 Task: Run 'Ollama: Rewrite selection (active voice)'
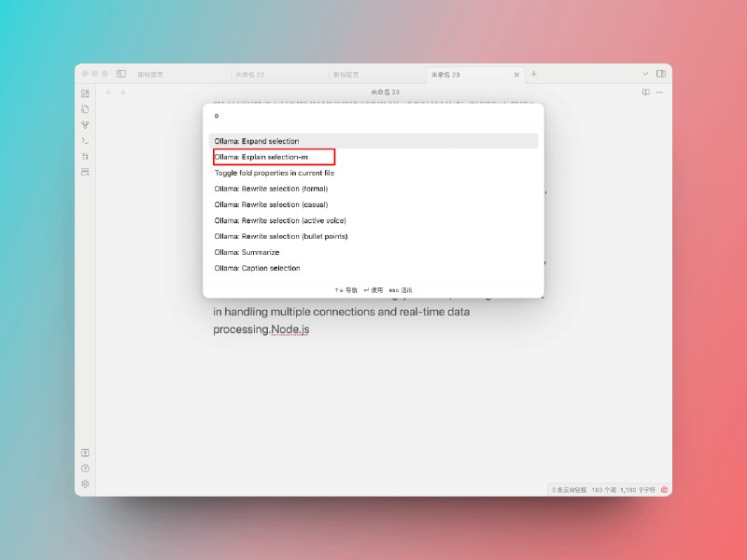(373, 220)
